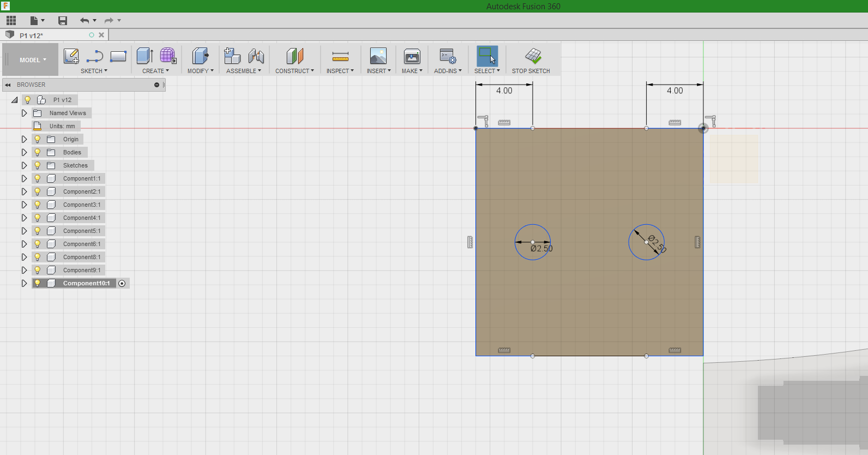Select the Units: mm entry
This screenshot has width=868, height=455.
coord(62,126)
